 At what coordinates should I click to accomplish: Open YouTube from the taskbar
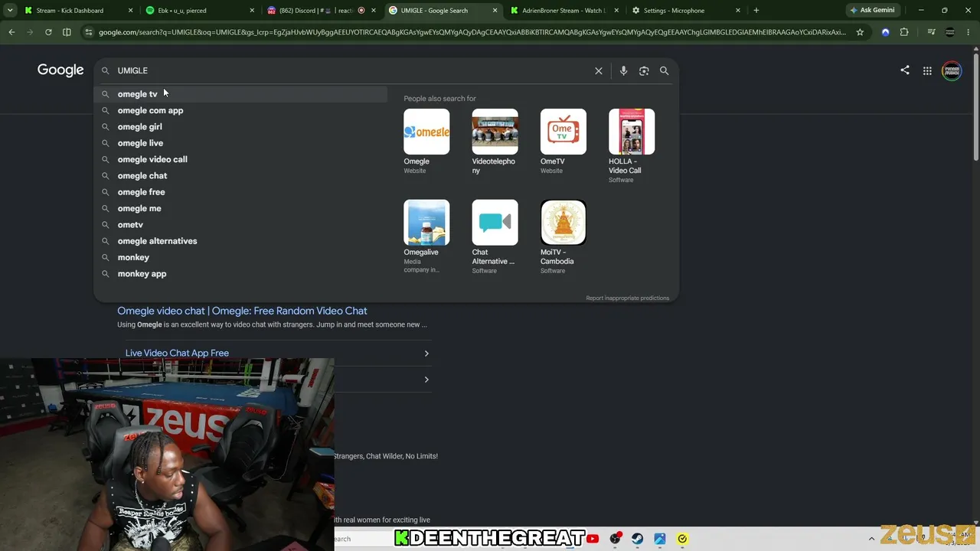coord(593,539)
